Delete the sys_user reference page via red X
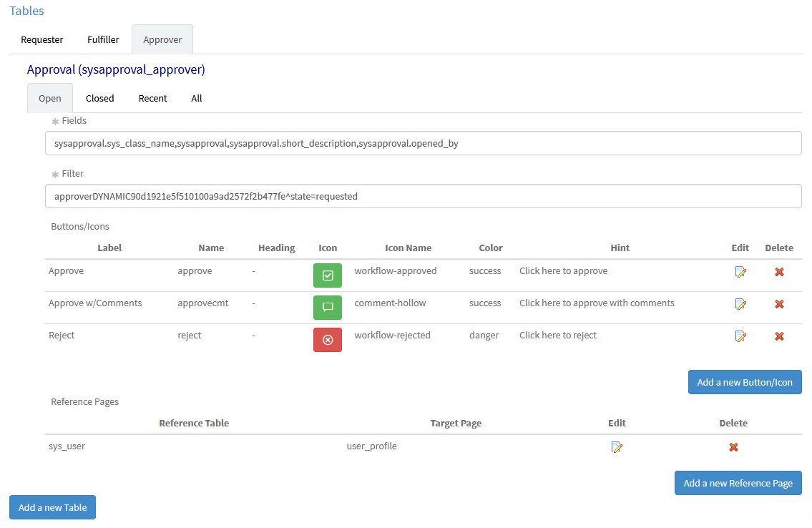The image size is (812, 528). 733,446
